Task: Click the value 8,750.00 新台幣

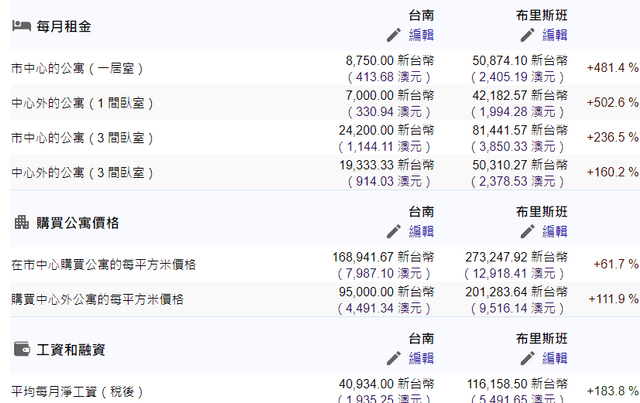Action: [390, 60]
